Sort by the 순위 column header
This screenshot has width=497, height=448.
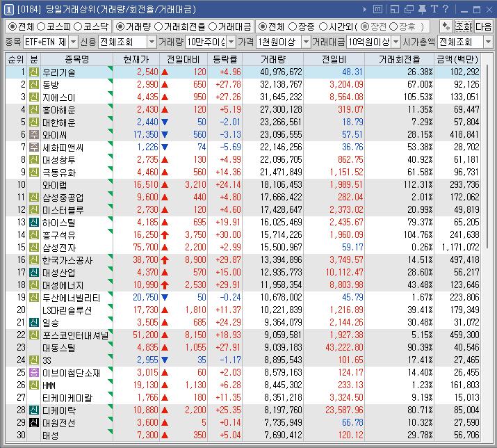[16, 59]
